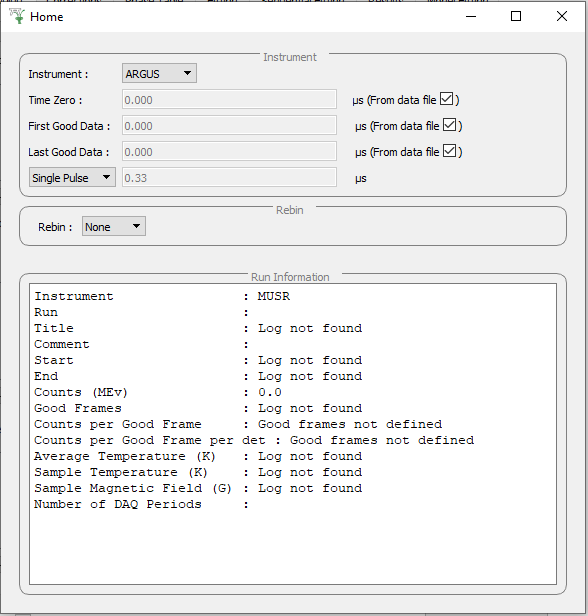Click the 'Run' row in Run Information

[141, 312]
